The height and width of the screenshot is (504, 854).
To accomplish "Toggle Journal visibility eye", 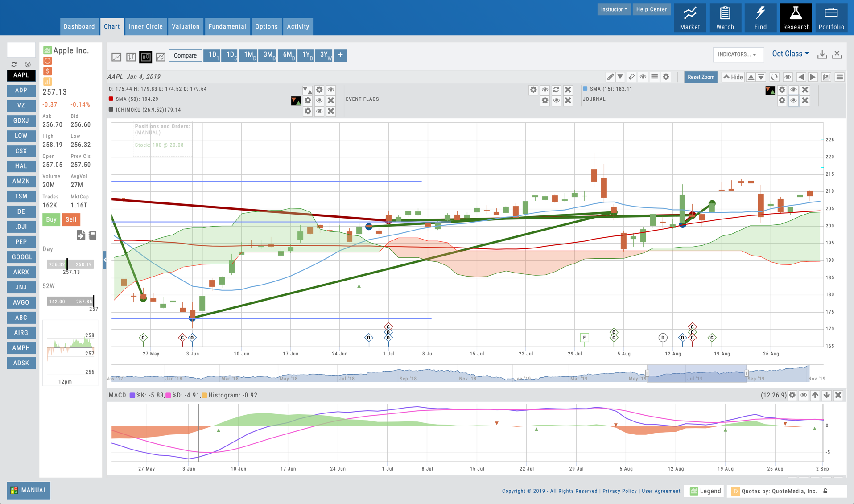I will point(793,100).
